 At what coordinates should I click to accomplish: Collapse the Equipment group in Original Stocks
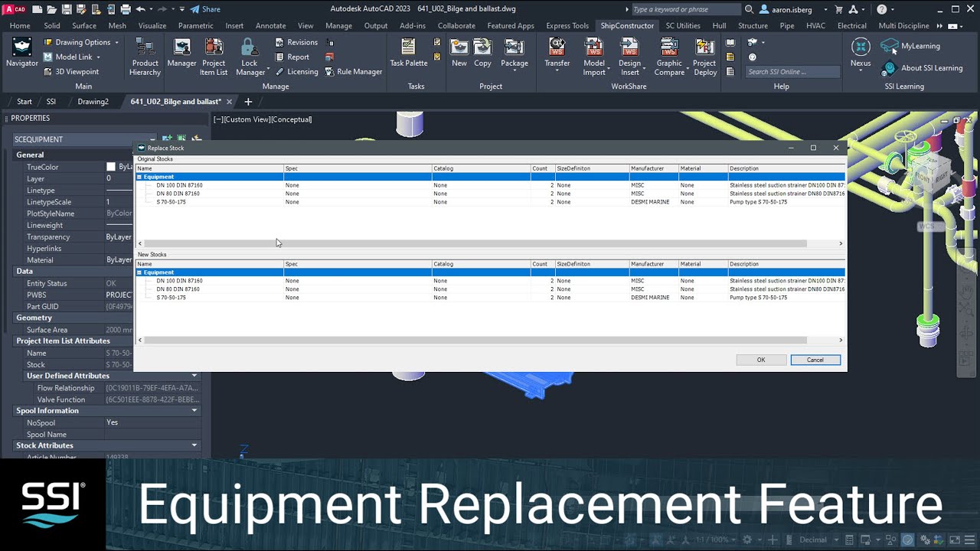(139, 177)
